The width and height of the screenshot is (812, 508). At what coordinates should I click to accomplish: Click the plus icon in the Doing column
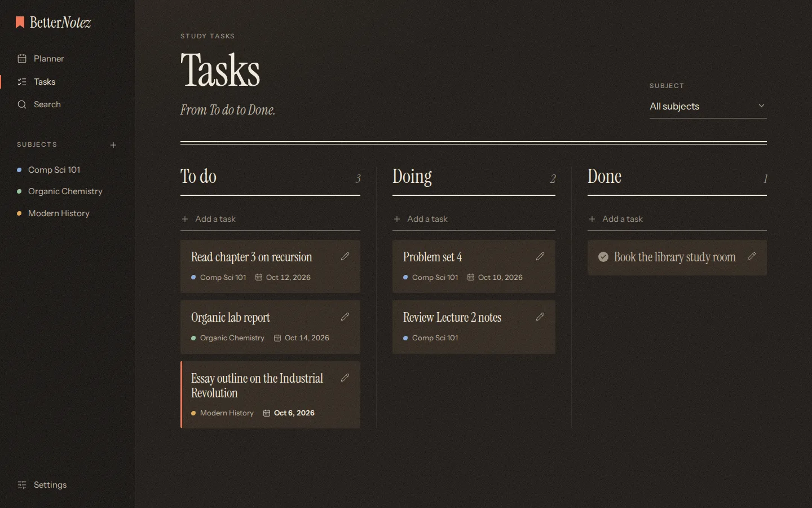[x=397, y=219]
